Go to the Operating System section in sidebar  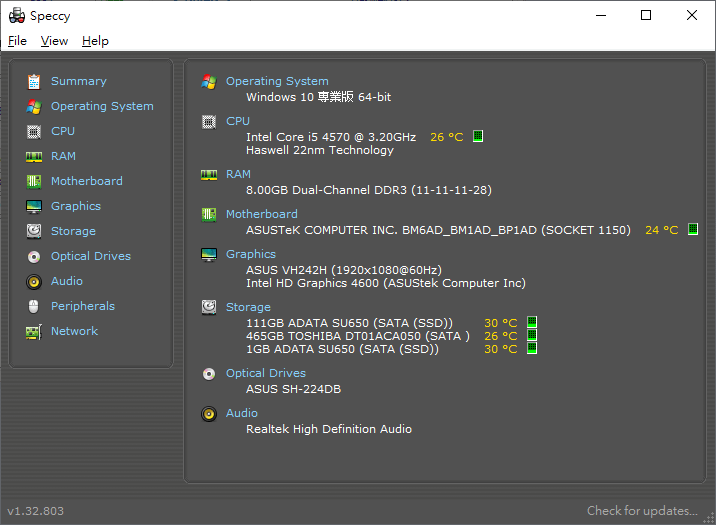[x=102, y=106]
